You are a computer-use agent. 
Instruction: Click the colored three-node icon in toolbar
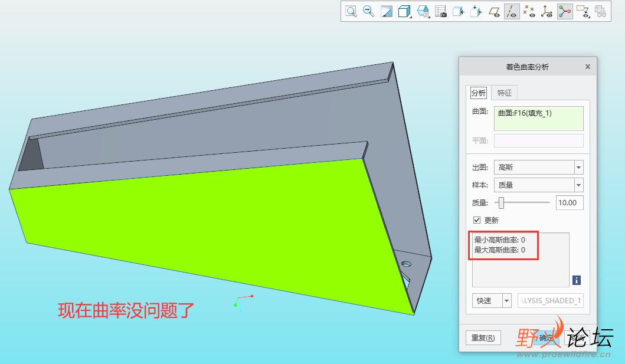coord(565,11)
